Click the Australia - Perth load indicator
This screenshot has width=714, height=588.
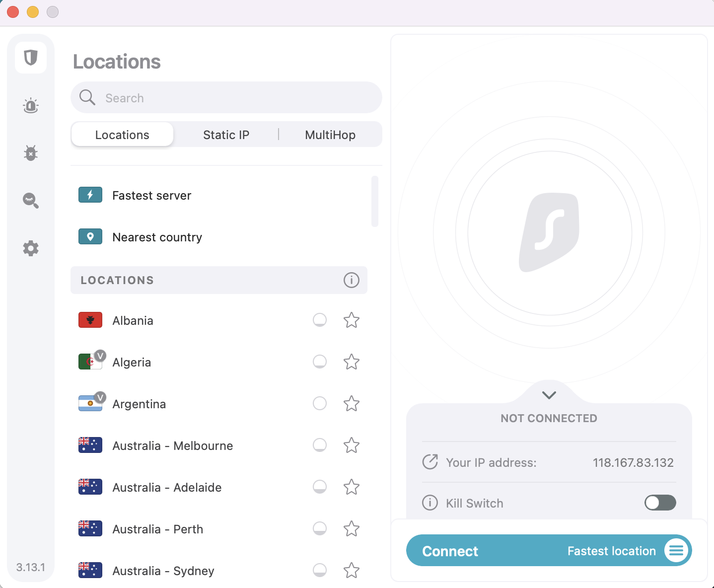tap(320, 528)
